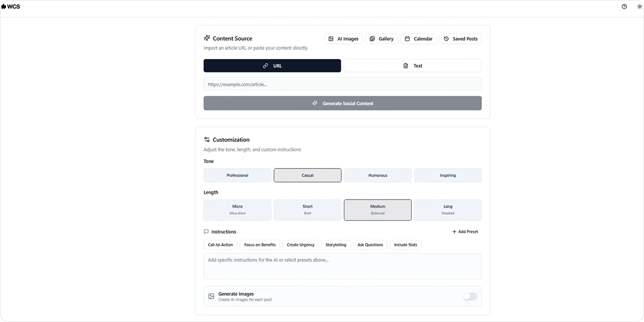
Task: Switch to the URL tab
Action: pos(272,65)
